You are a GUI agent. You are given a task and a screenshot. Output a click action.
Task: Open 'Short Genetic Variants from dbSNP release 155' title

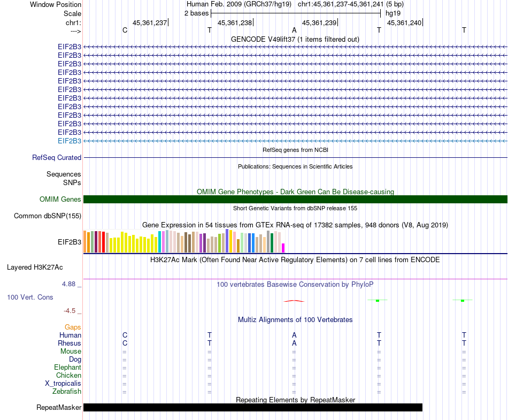(295, 208)
